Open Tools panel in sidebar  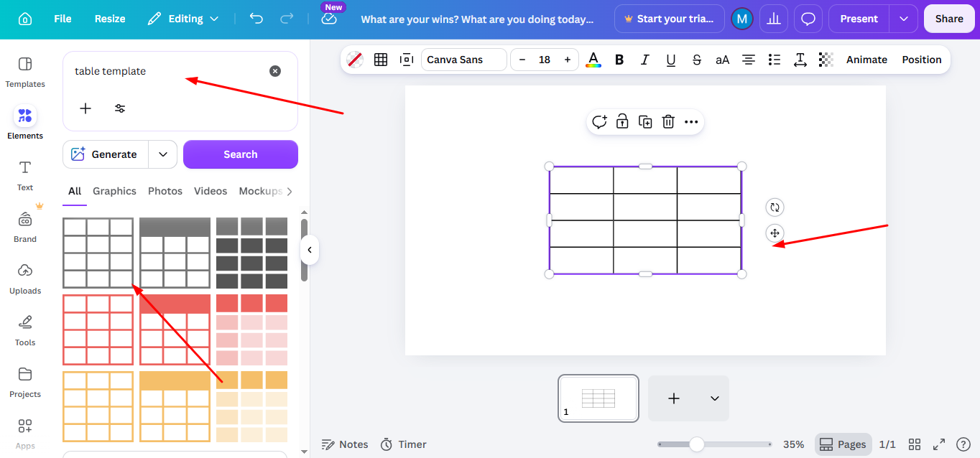point(25,330)
